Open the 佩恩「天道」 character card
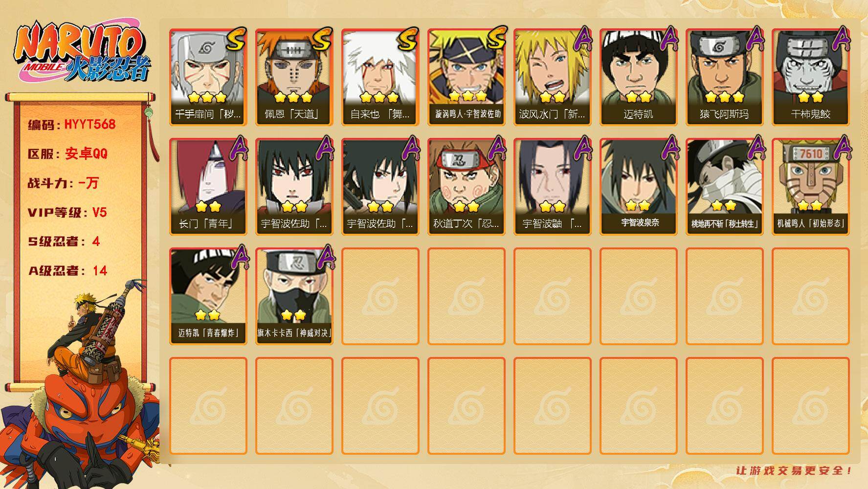Viewport: 868px width, 489px height. click(x=294, y=77)
